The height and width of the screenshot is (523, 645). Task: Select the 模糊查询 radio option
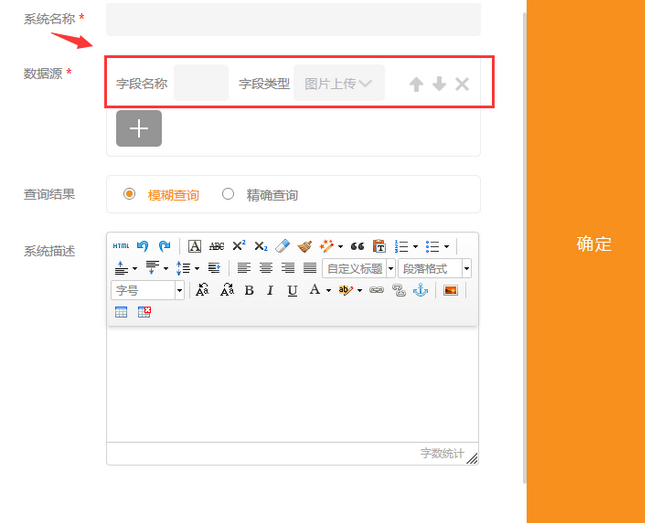point(129,194)
